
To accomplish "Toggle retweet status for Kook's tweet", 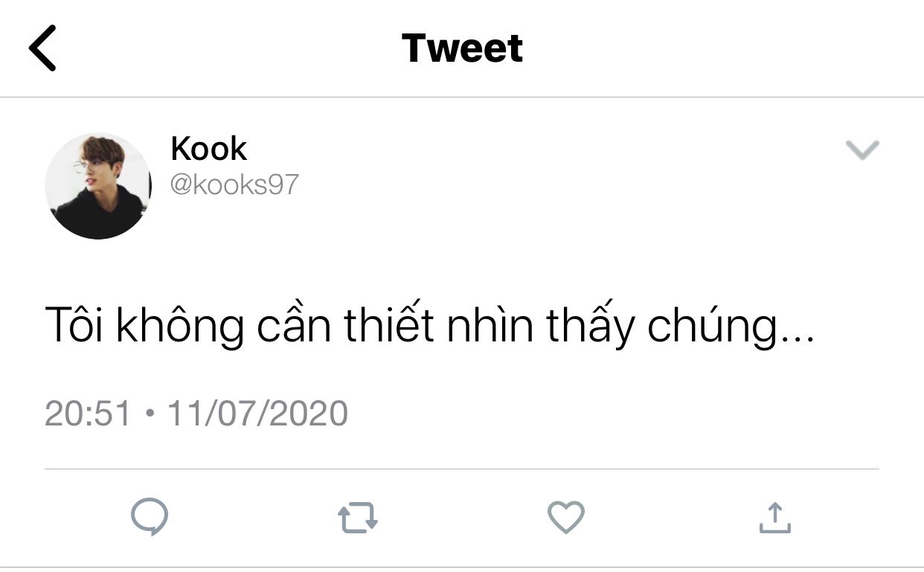I will [358, 518].
